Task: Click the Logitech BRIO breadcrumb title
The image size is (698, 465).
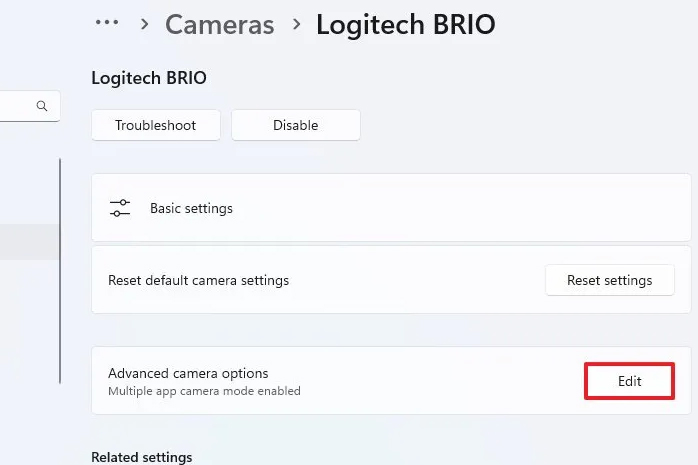Action: [405, 24]
